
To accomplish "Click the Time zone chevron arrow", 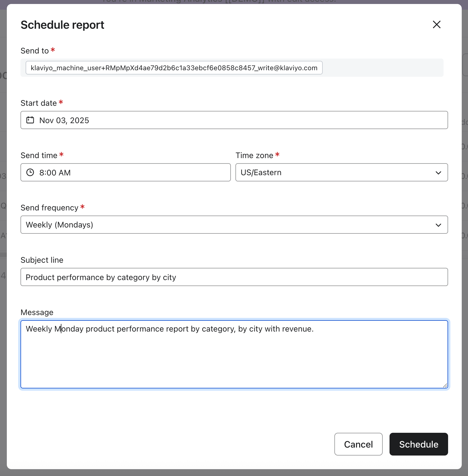I will click(438, 173).
